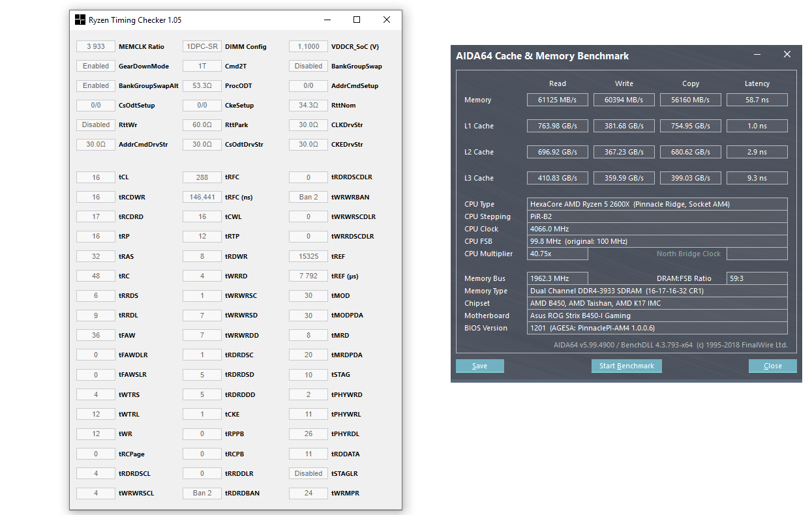Click the Memory Copy result 56160 MB/s

point(691,100)
